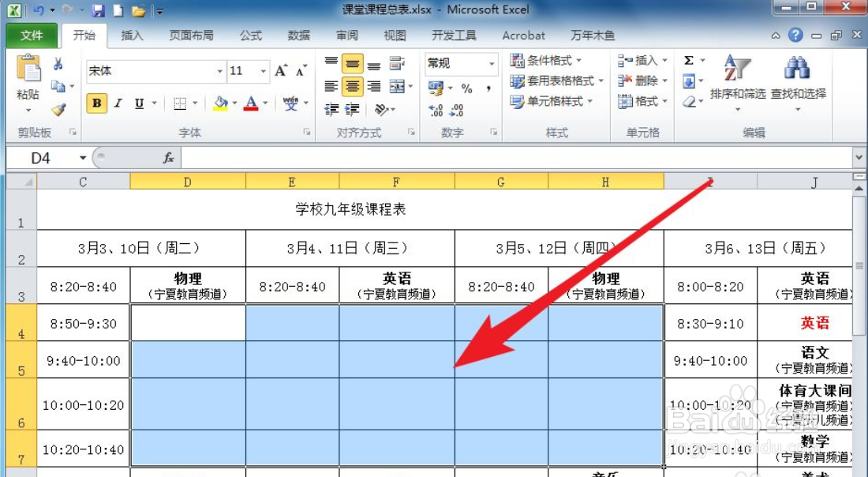Click the 套用表格格式 (Format as Table) button
The width and height of the screenshot is (868, 477).
click(552, 81)
